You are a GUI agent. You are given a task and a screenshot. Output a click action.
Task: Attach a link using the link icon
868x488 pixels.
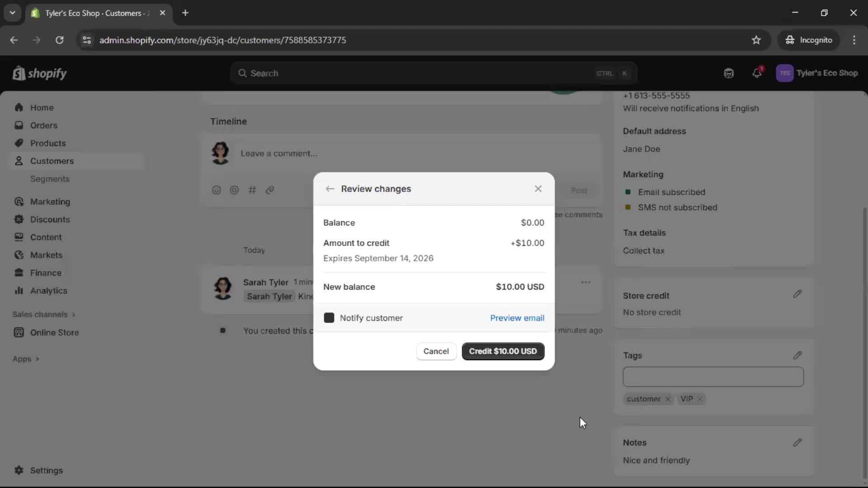point(270,190)
